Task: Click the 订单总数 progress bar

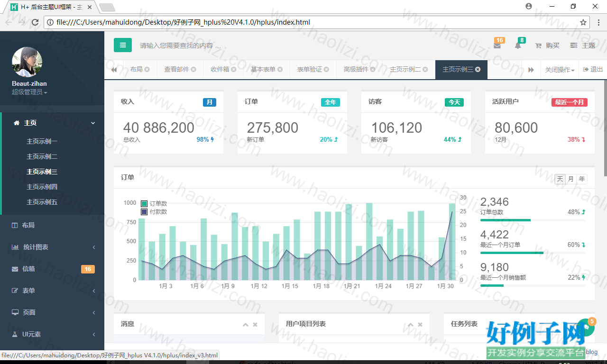Action: pyautogui.click(x=533, y=220)
